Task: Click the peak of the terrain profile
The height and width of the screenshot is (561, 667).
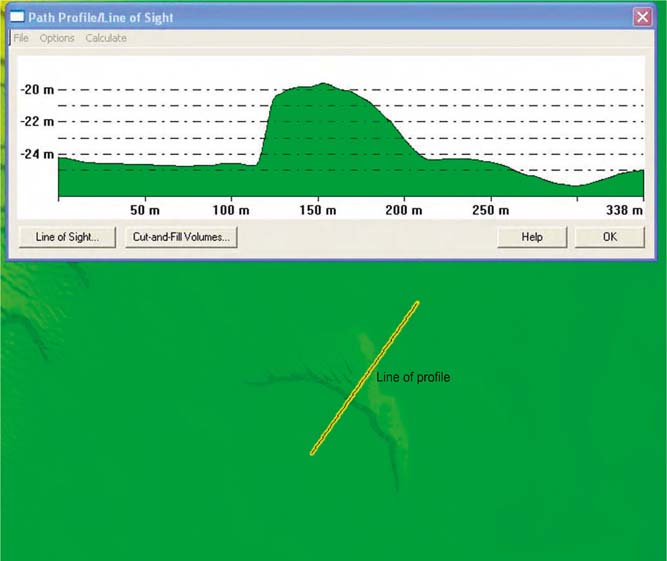Action: pyautogui.click(x=323, y=84)
